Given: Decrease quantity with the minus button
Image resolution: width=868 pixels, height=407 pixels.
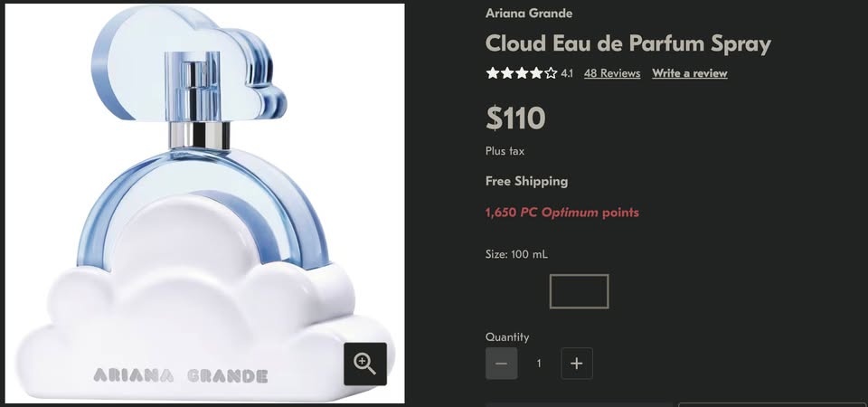Looking at the screenshot, I should tap(502, 364).
